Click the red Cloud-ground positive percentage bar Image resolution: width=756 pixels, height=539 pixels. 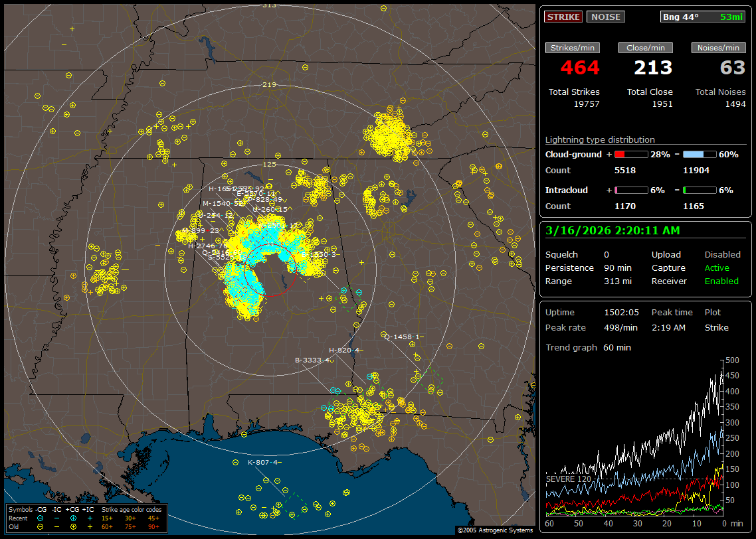click(x=630, y=154)
